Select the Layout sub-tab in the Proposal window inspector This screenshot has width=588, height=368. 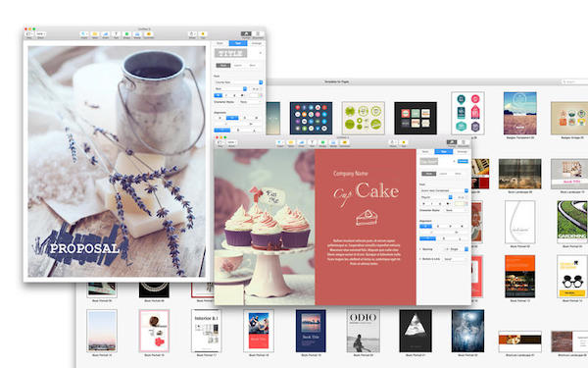coord(238,66)
